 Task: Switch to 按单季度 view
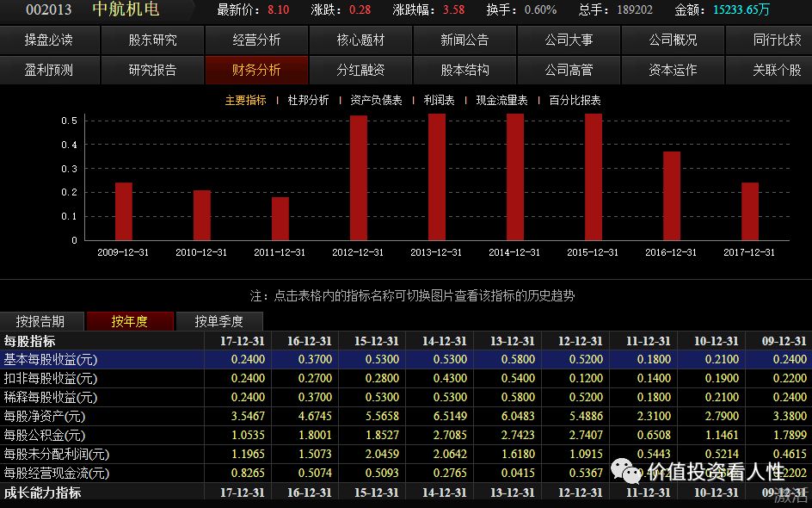click(219, 321)
